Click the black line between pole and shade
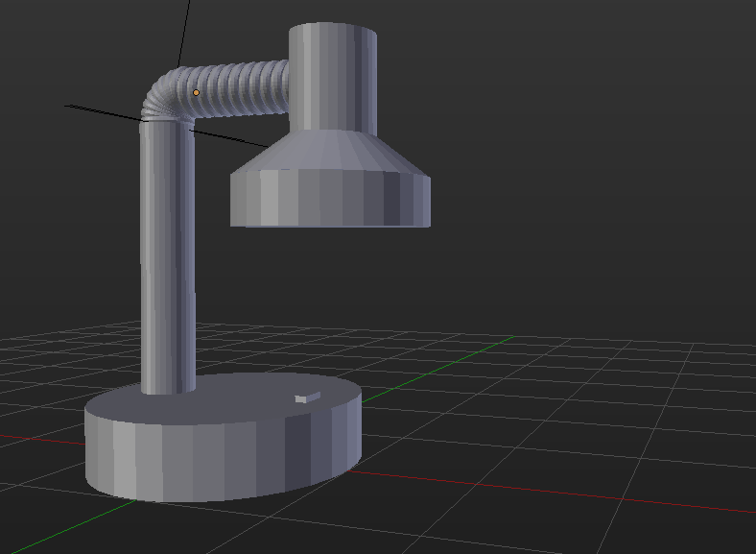The width and height of the screenshot is (756, 554). click(229, 138)
